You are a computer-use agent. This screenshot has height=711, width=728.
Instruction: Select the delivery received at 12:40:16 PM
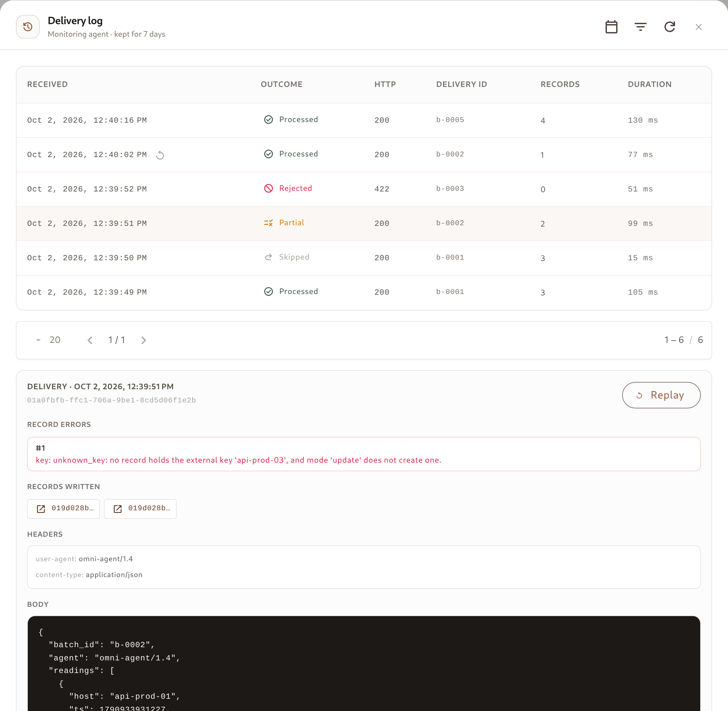(x=364, y=120)
